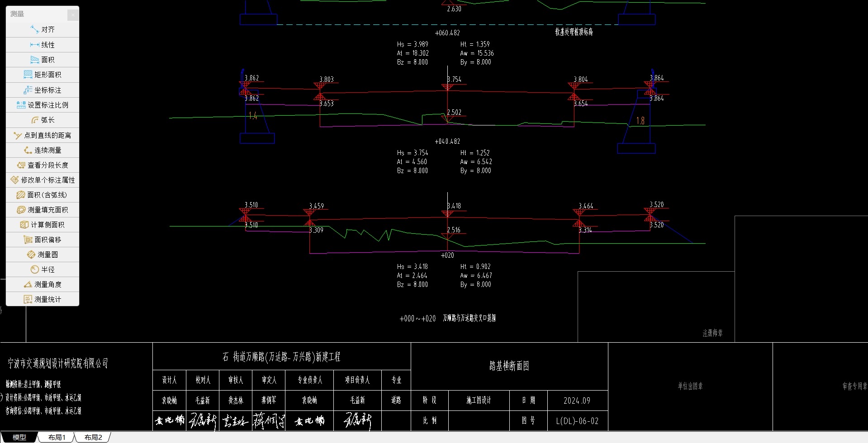Activate the 弧长 arc length icon

(34, 120)
